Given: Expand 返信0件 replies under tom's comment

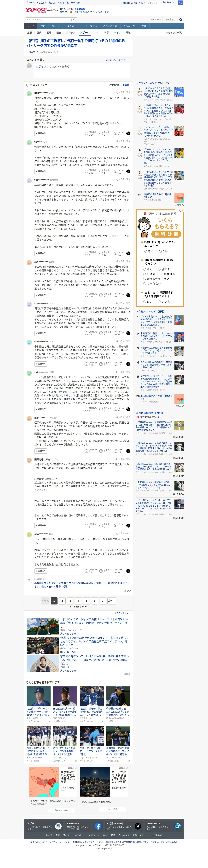Looking at the screenshot, I should click(41, 253).
